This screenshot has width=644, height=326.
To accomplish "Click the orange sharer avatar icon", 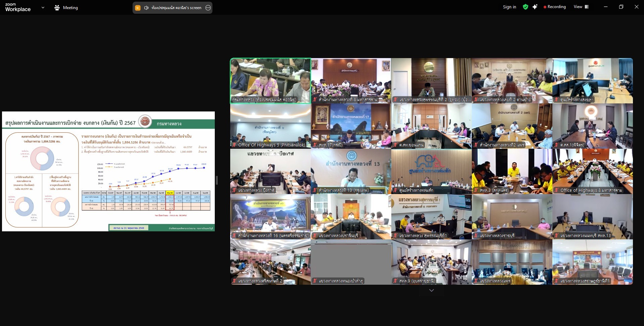I will click(x=138, y=8).
